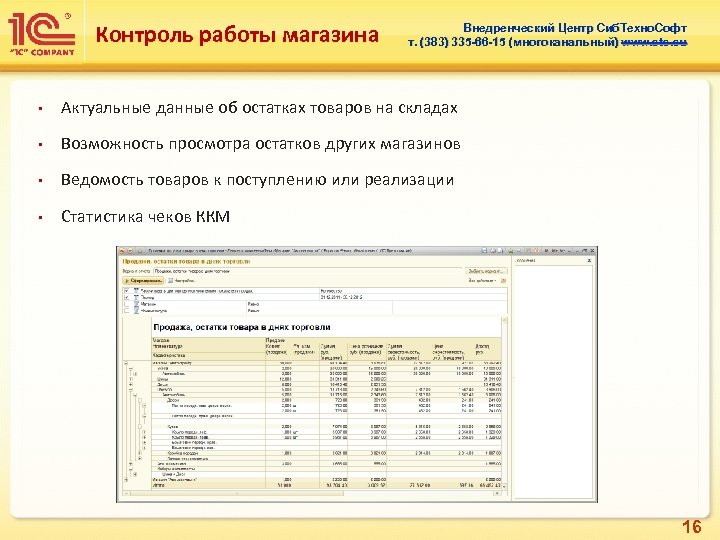Toggle the Период filter checkbox
Screen dimensions: 720x540
pos(127,297)
